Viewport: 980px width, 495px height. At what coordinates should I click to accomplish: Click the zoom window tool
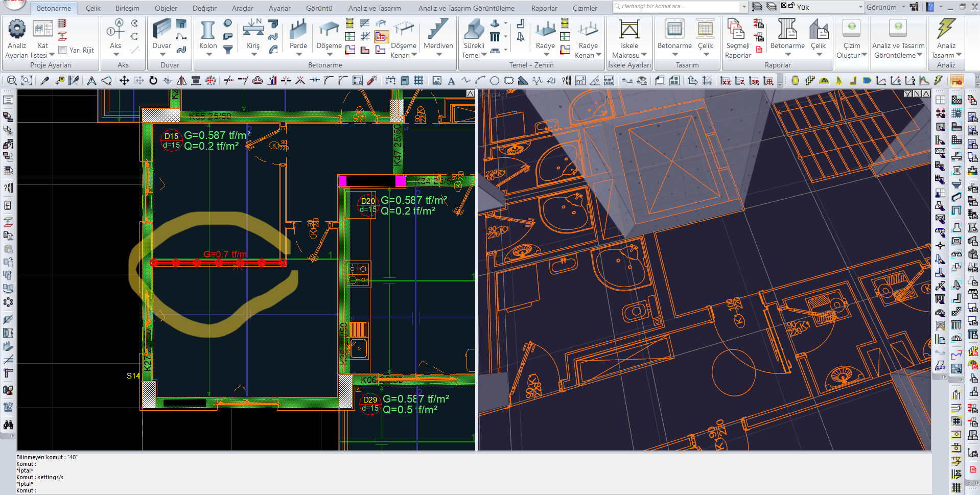12,80
